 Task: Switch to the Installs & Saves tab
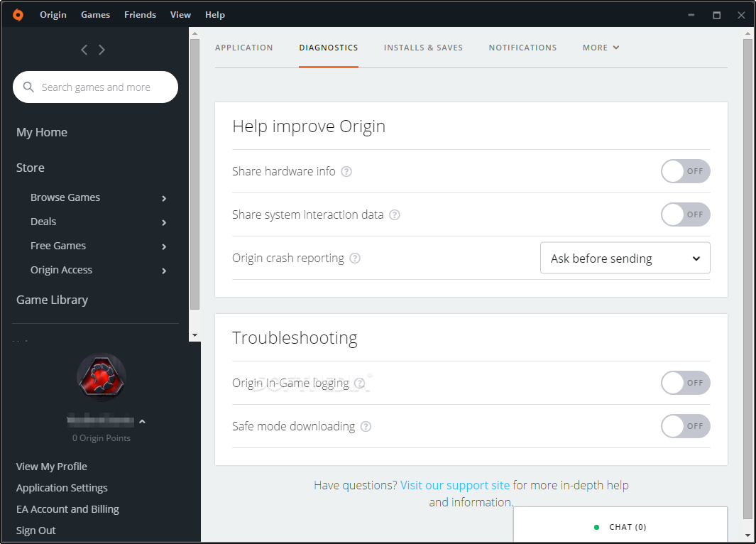coord(423,48)
